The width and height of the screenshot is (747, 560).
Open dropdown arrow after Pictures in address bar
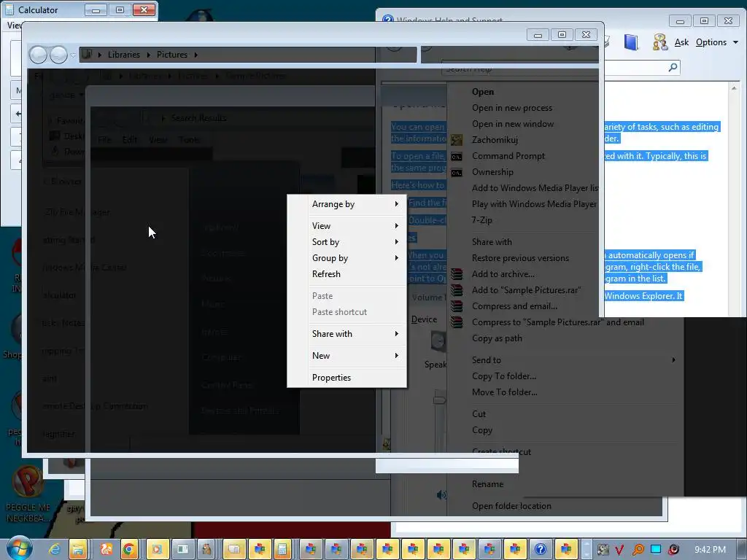(196, 55)
